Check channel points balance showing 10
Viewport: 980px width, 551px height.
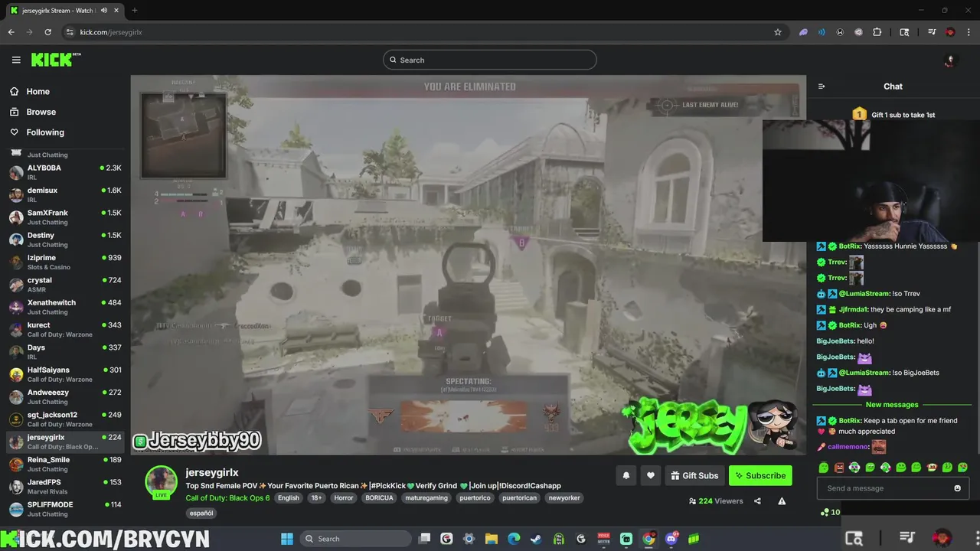830,512
